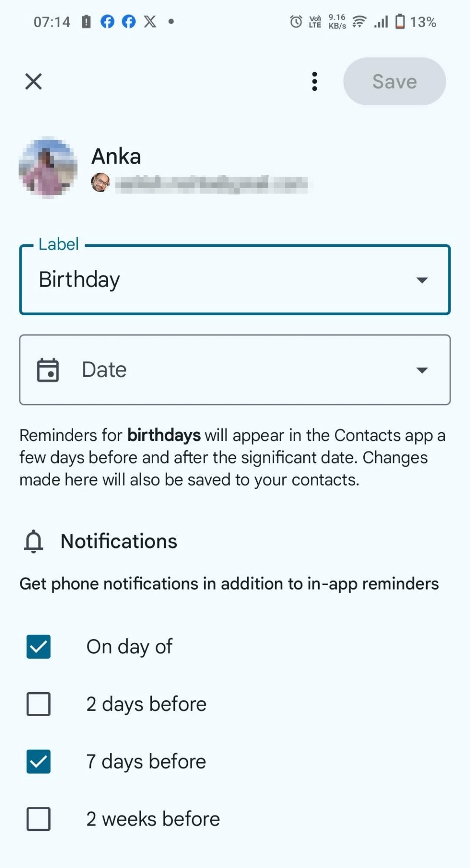Tap the Wi-Fi status icon
The image size is (470, 868).
359,21
